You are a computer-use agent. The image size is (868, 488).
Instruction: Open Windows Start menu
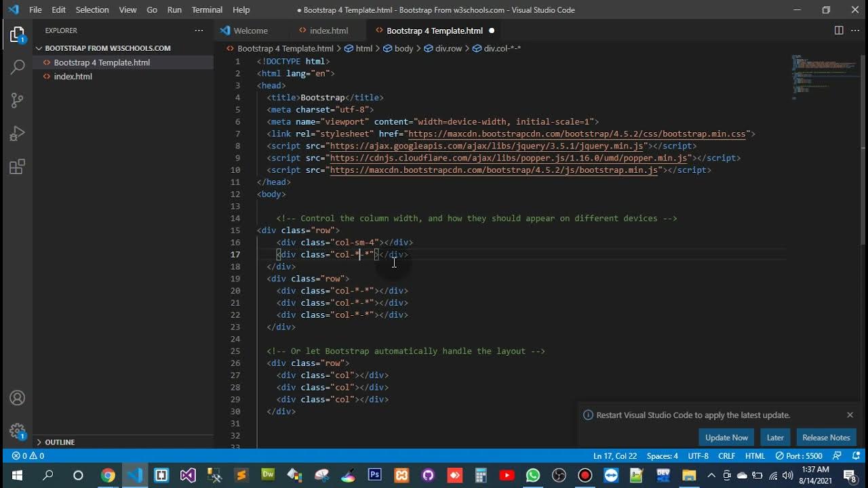point(16,475)
